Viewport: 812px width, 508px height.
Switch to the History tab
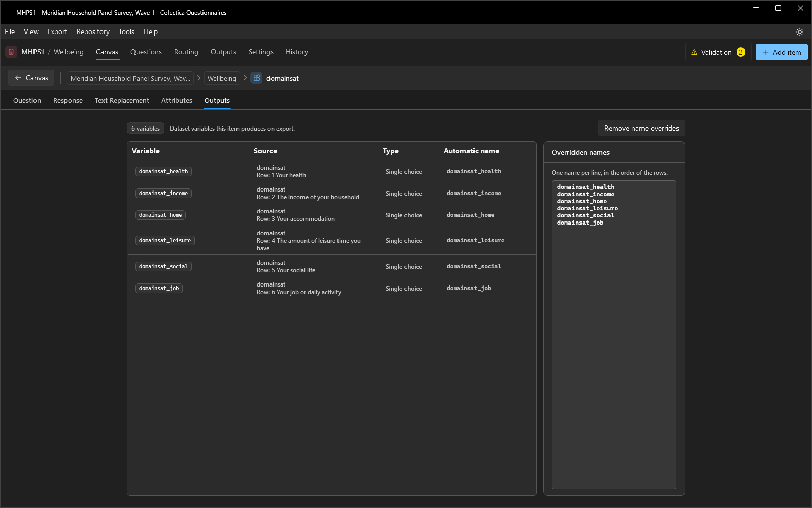pyautogui.click(x=297, y=52)
